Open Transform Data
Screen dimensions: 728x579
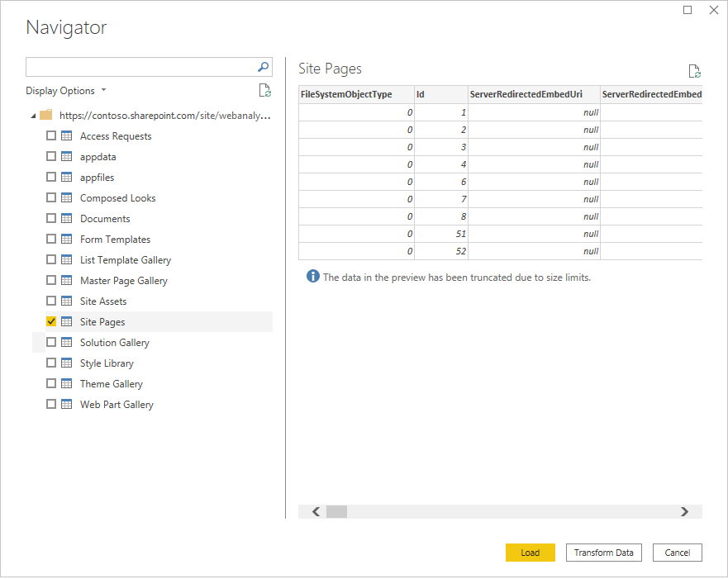click(x=603, y=552)
